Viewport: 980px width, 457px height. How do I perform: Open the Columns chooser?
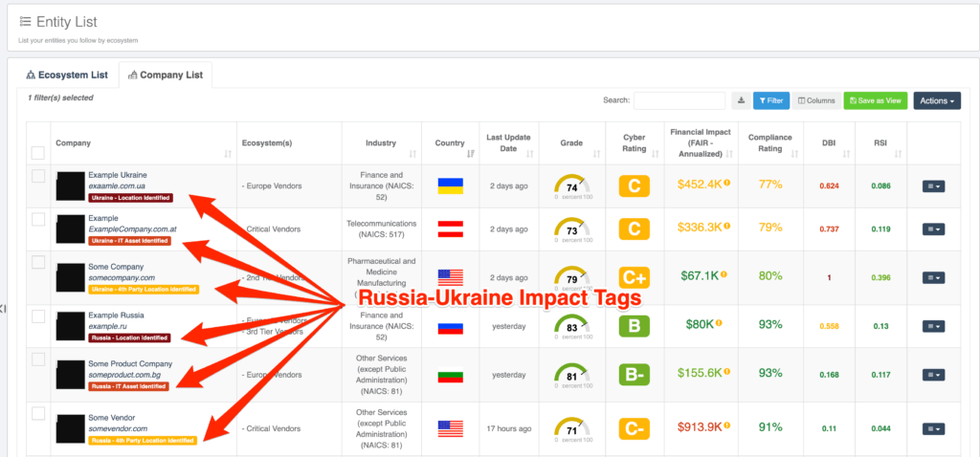tap(816, 100)
